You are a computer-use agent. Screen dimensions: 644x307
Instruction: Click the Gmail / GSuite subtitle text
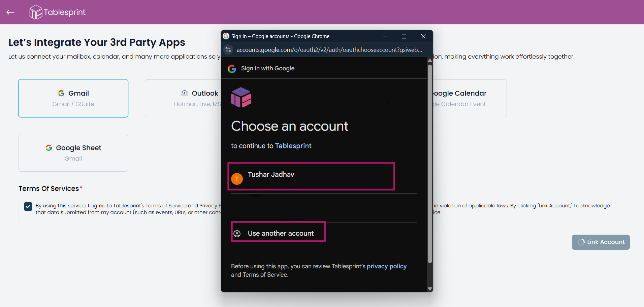(73, 104)
